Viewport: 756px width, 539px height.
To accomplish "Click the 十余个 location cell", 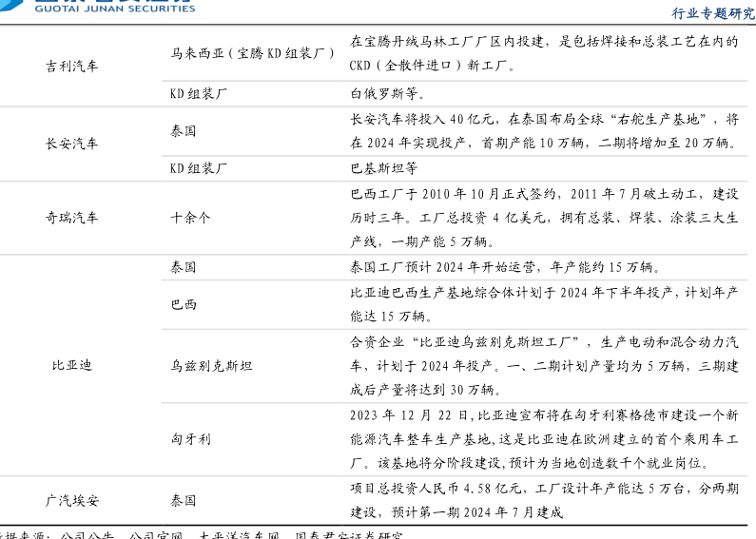I will click(x=190, y=217).
